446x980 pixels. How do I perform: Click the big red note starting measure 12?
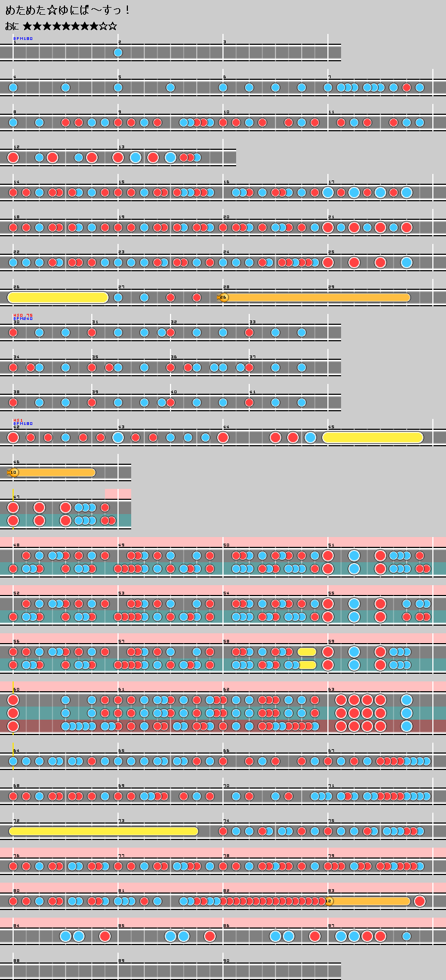pyautogui.click(x=13, y=157)
